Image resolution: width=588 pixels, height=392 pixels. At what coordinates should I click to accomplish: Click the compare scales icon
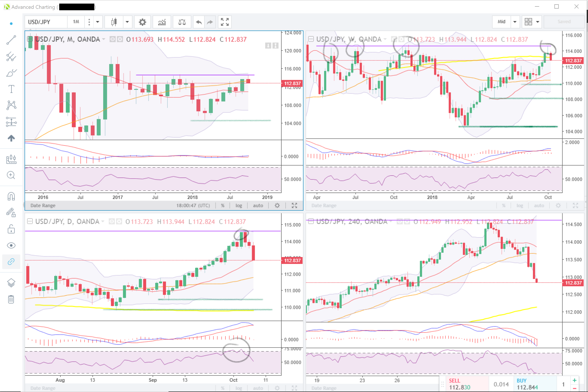[x=182, y=22]
